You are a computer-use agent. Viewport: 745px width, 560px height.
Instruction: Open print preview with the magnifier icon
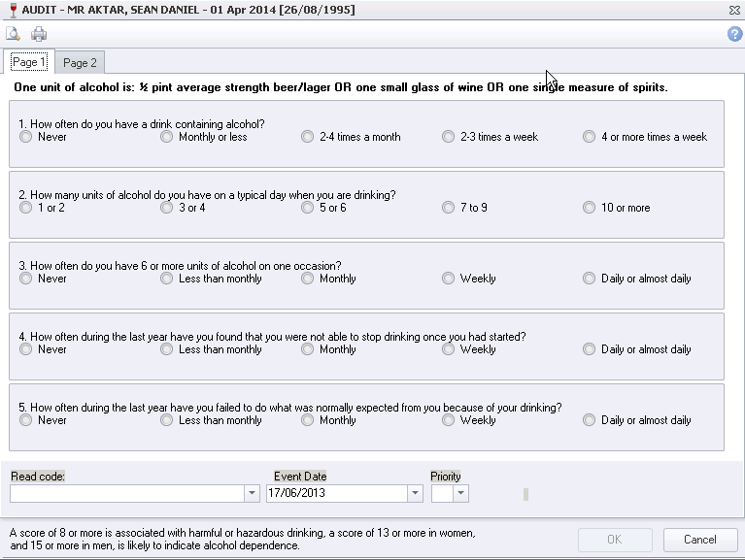pyautogui.click(x=14, y=34)
